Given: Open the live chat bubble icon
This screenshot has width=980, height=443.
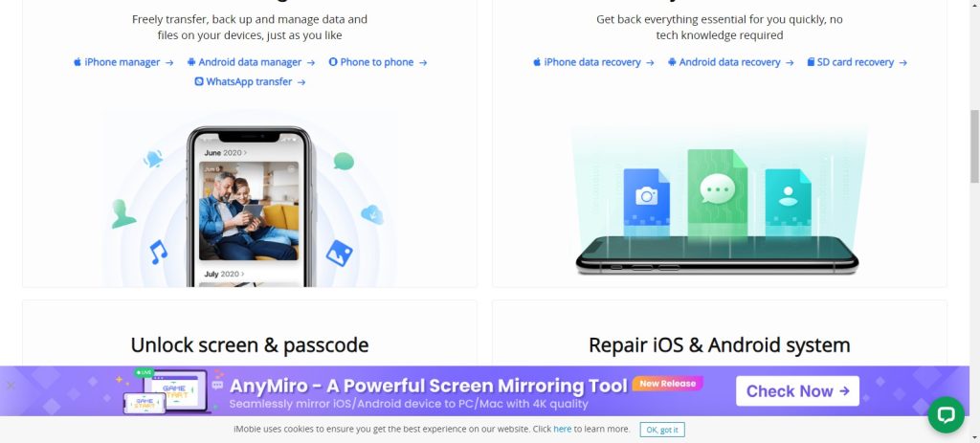Looking at the screenshot, I should [946, 415].
